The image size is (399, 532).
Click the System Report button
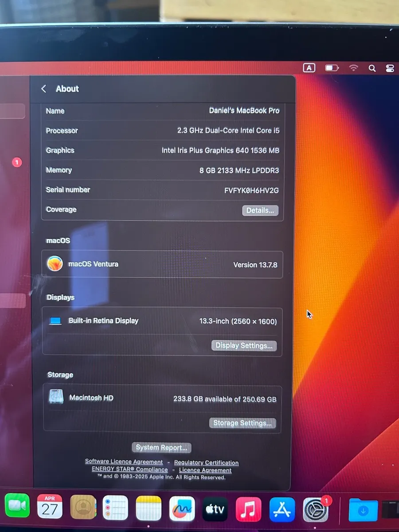(161, 447)
